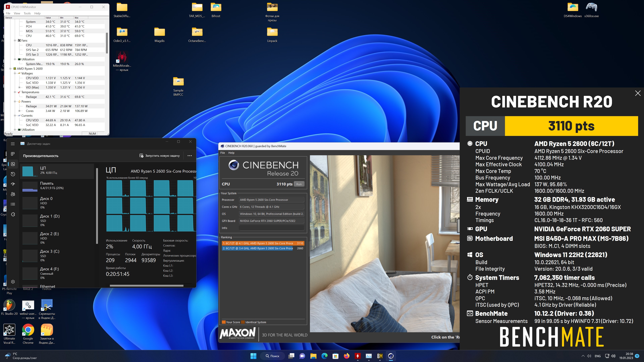Image resolution: width=644 pixels, height=362 pixels.
Task: Open Firefox from the taskbar
Action: pyautogui.click(x=346, y=356)
